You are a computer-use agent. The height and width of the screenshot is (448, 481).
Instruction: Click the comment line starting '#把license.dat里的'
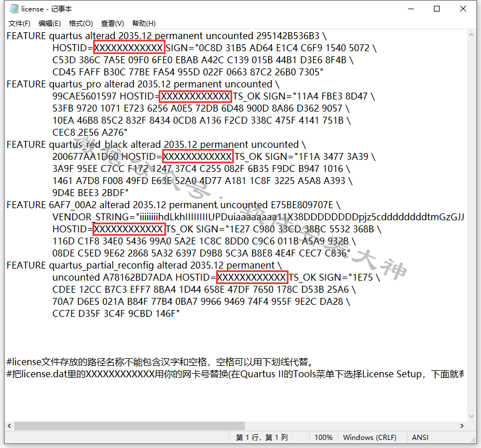click(235, 374)
